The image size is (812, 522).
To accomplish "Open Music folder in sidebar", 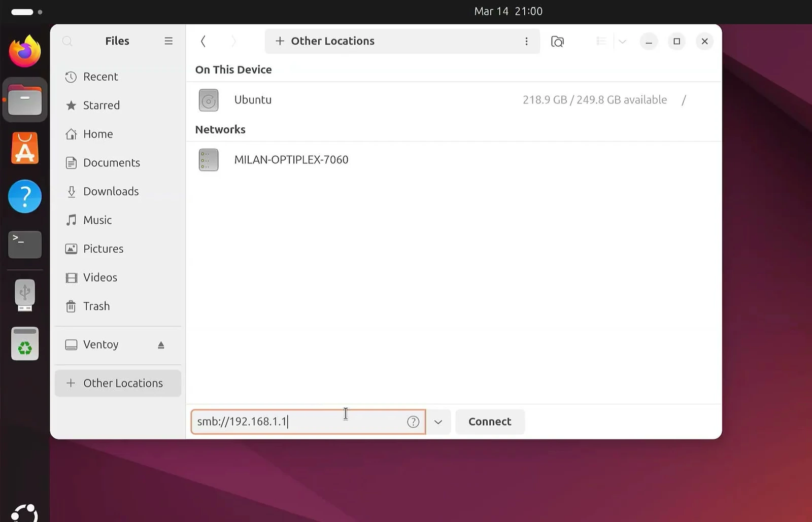I will [118, 220].
